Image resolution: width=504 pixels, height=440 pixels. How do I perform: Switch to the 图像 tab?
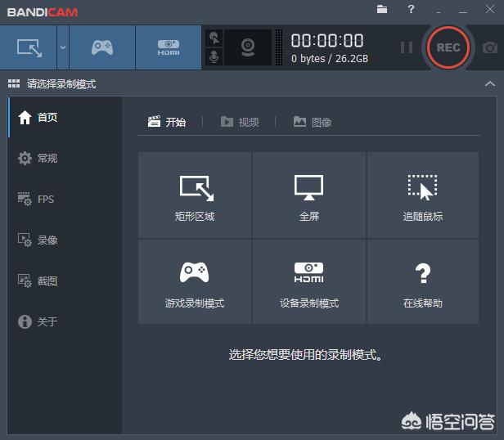pyautogui.click(x=313, y=122)
